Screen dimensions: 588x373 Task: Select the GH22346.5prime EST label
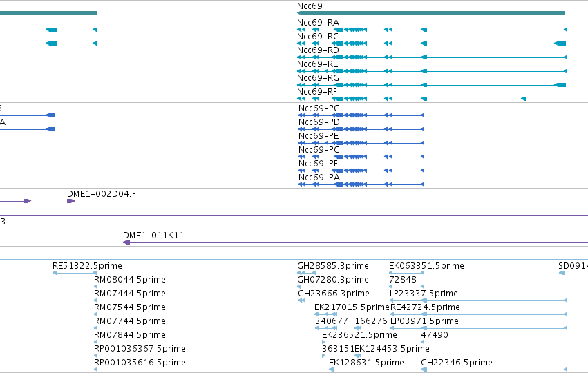tap(457, 363)
